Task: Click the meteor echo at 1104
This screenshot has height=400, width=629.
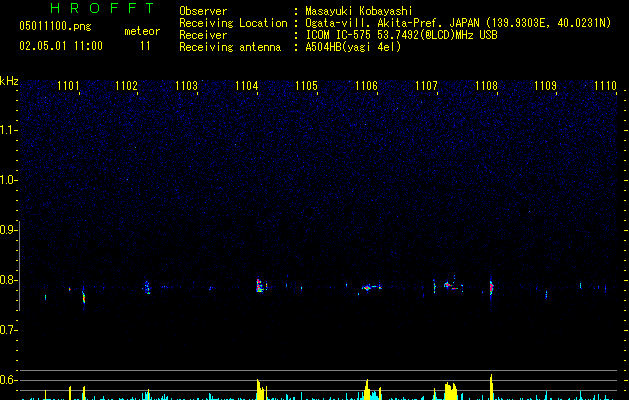Action: pyautogui.click(x=260, y=285)
